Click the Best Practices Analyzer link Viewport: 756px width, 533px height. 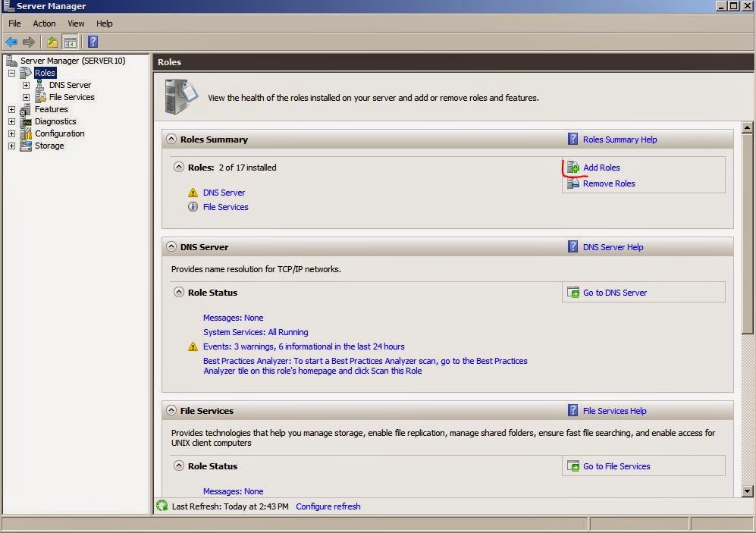[365, 365]
